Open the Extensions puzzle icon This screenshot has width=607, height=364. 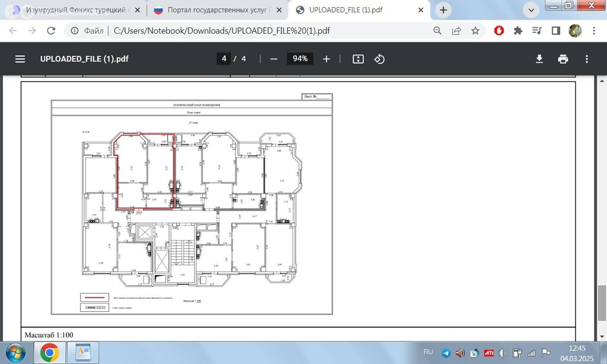tap(517, 31)
